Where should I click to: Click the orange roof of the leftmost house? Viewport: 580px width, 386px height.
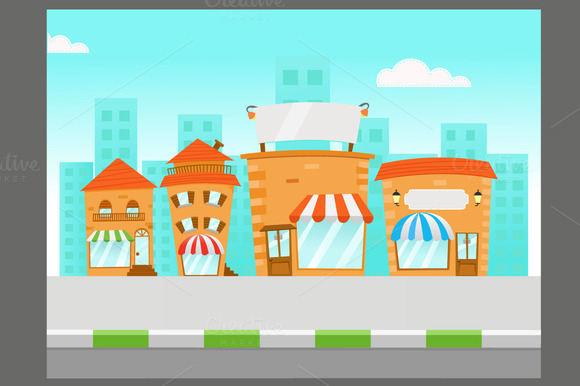[x=118, y=175]
